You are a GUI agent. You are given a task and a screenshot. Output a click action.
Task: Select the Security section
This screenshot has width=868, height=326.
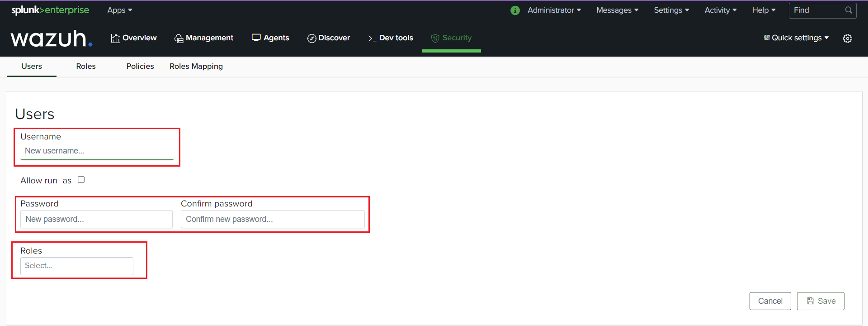[451, 38]
